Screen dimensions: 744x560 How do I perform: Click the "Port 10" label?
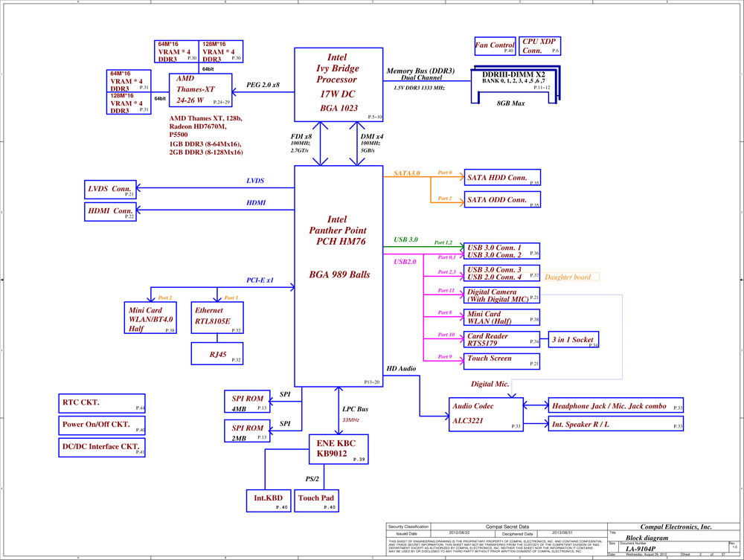[x=446, y=335]
